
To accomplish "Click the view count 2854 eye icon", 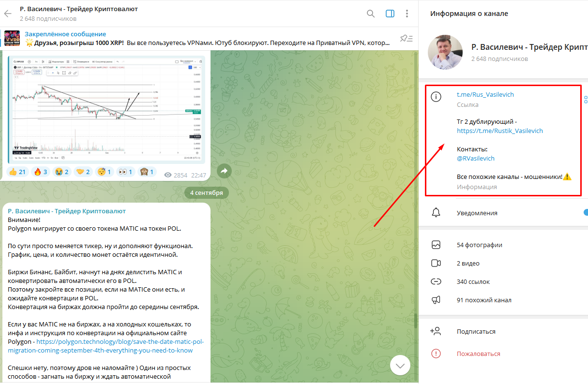I will pyautogui.click(x=168, y=175).
